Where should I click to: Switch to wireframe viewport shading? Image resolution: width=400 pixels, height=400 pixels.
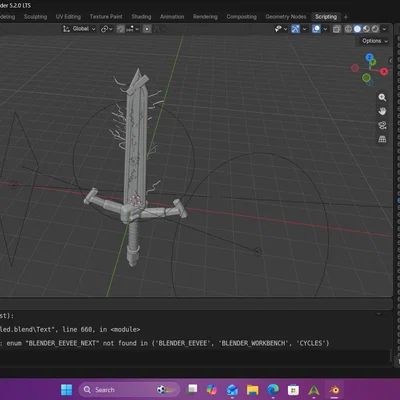pos(348,29)
